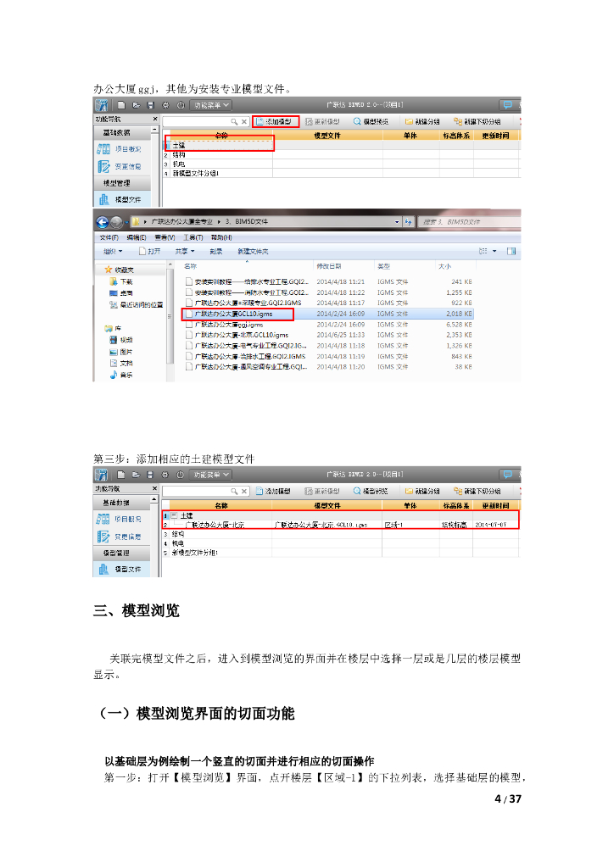614x868 pixels.
Task: Click 添加模型 in the lower BIM5D toolbar
Action: point(274,491)
